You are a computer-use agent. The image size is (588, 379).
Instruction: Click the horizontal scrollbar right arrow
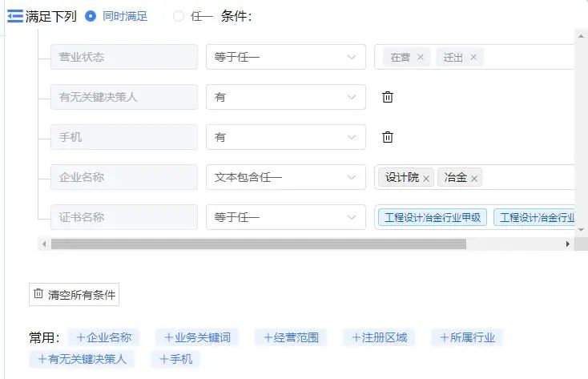point(568,244)
